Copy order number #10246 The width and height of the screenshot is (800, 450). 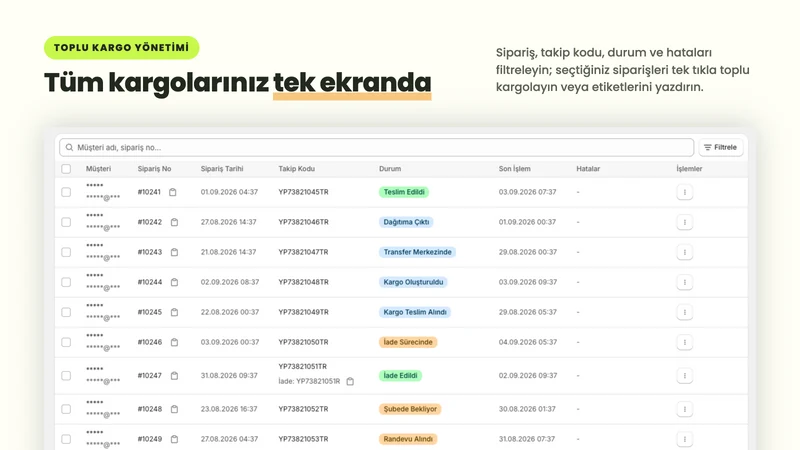[x=174, y=342]
